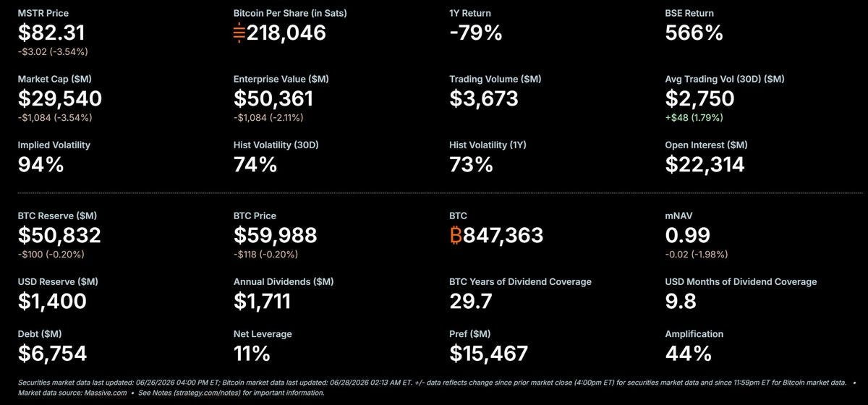Click the Annual Dividends $1,711 figure
Viewport: 868px width, 405px height.
[x=262, y=301]
